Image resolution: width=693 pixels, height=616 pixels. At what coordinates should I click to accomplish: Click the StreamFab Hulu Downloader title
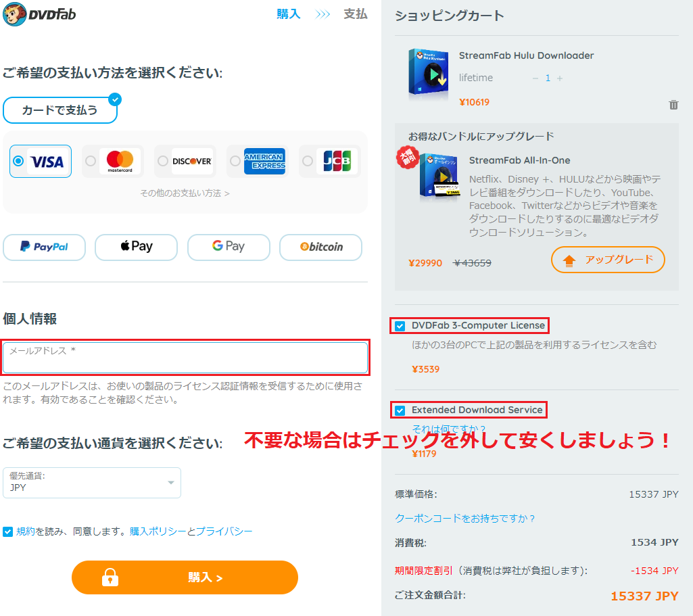click(x=527, y=55)
